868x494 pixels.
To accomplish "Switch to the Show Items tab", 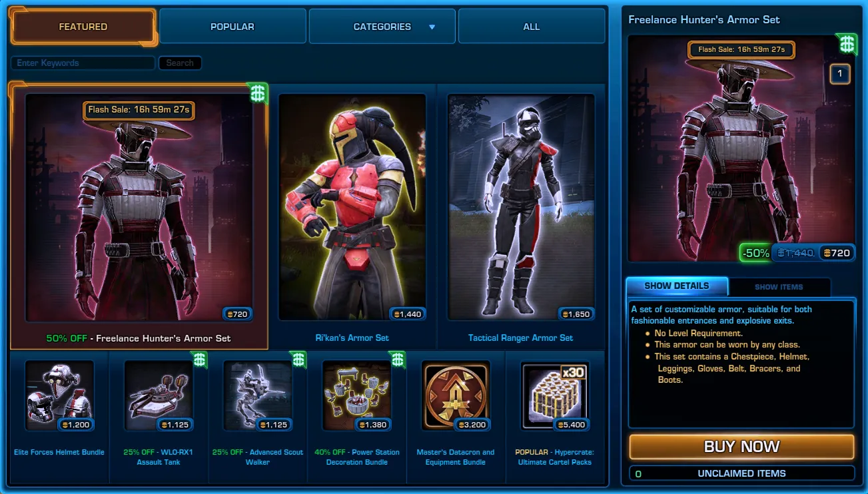I will [x=779, y=287].
